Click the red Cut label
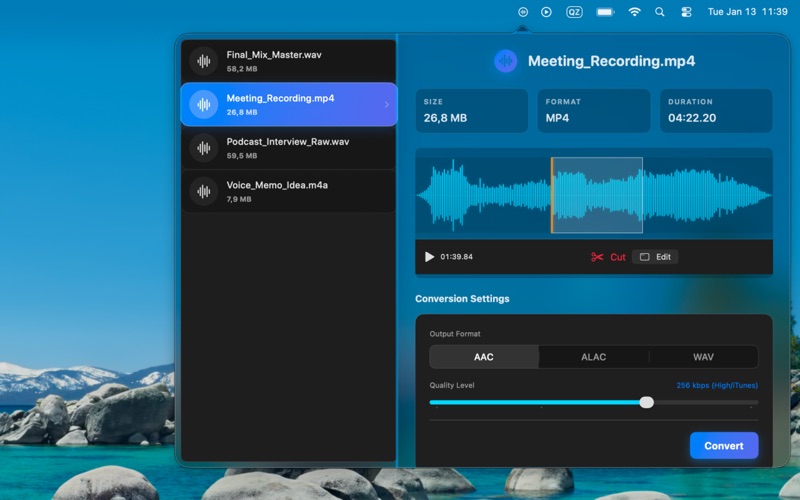The height and width of the screenshot is (500, 800). pyautogui.click(x=618, y=257)
